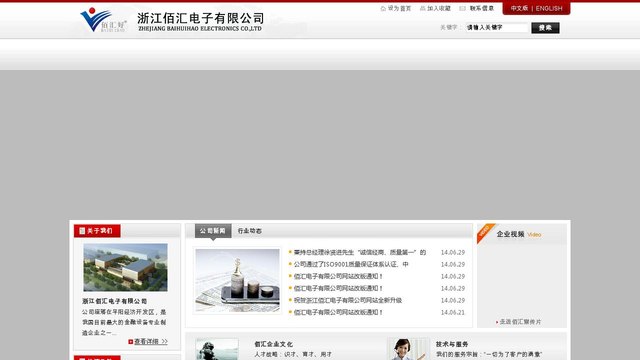Click the icon before 加入收藏
The width and height of the screenshot is (640, 360).
422,9
